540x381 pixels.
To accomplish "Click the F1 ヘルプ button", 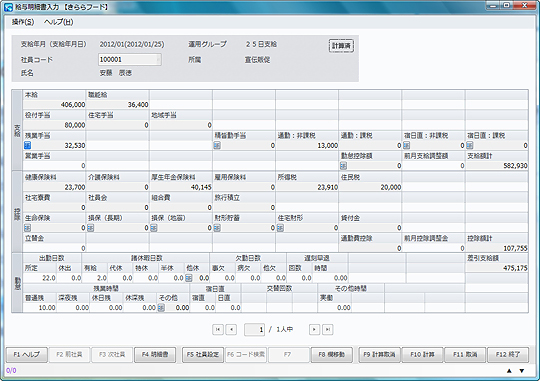I will (27, 355).
